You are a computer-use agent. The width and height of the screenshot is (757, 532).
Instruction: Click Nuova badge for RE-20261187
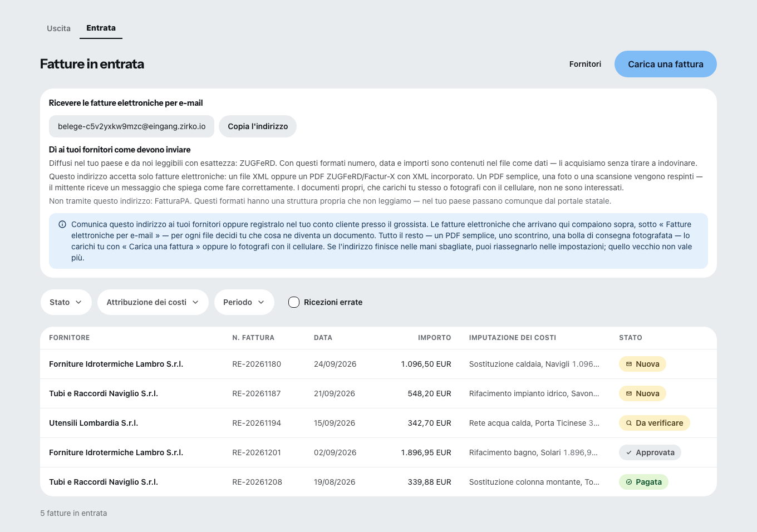[x=642, y=393]
